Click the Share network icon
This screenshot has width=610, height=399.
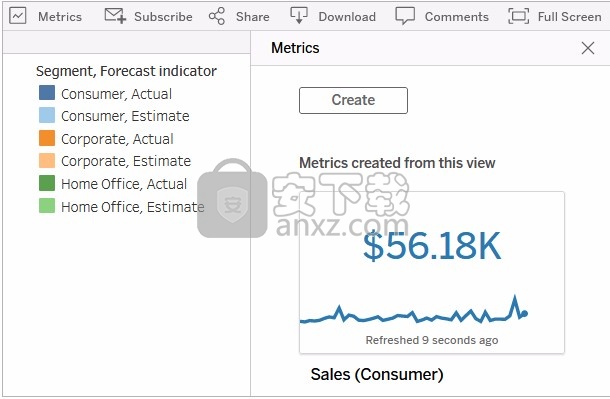pos(217,16)
